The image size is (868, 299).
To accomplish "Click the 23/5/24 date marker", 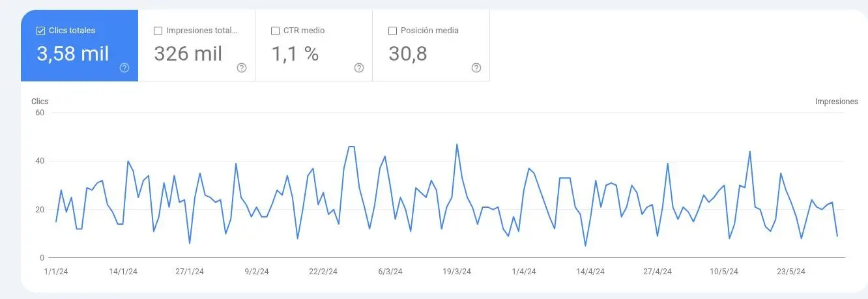I will [x=791, y=272].
